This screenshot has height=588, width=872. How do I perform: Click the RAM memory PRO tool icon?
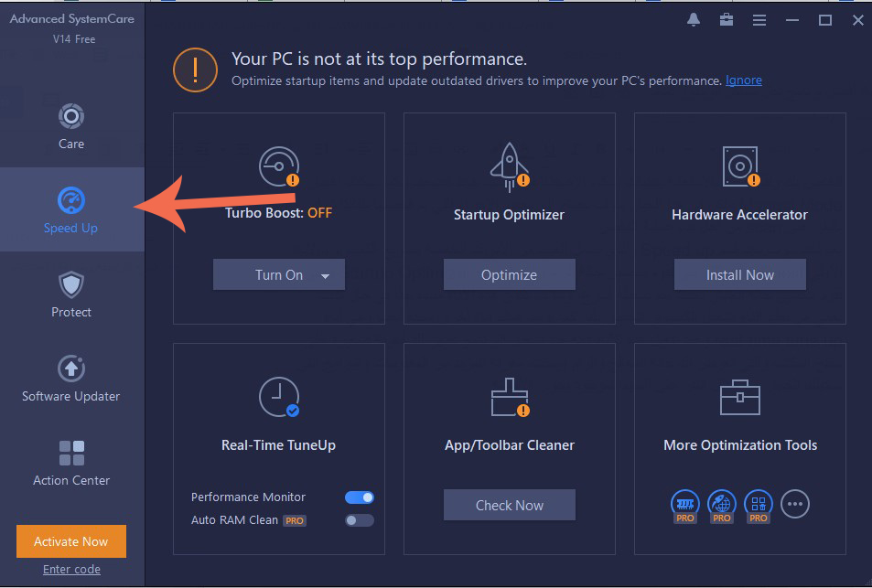(x=684, y=503)
